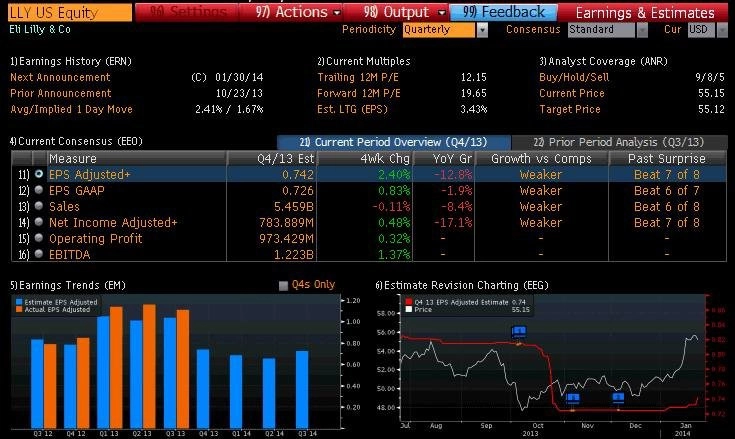
Task: Click the red Q4 13 EPS Estimate legend swatch
Action: tap(409, 302)
